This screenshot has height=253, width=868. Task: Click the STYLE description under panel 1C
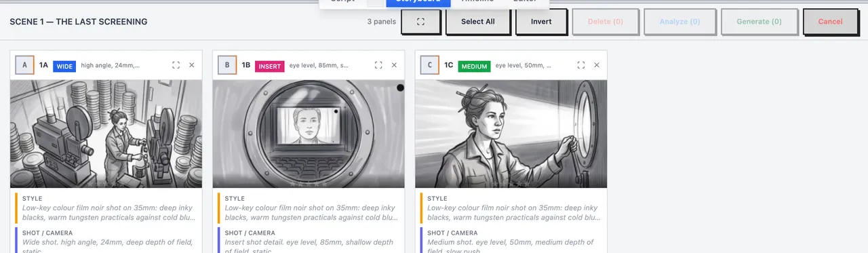[x=514, y=213]
